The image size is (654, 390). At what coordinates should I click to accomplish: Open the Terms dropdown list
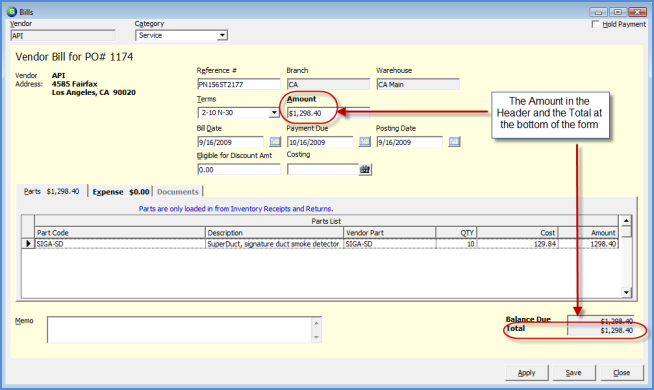274,113
